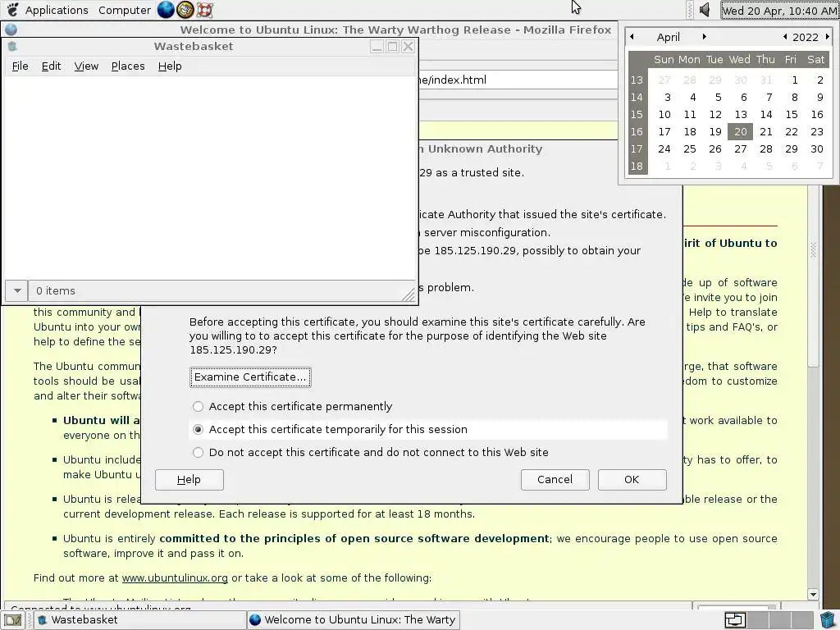Viewport: 840px width, 630px height.
Task: Open Places menu in Wastebasket
Action: tap(128, 66)
